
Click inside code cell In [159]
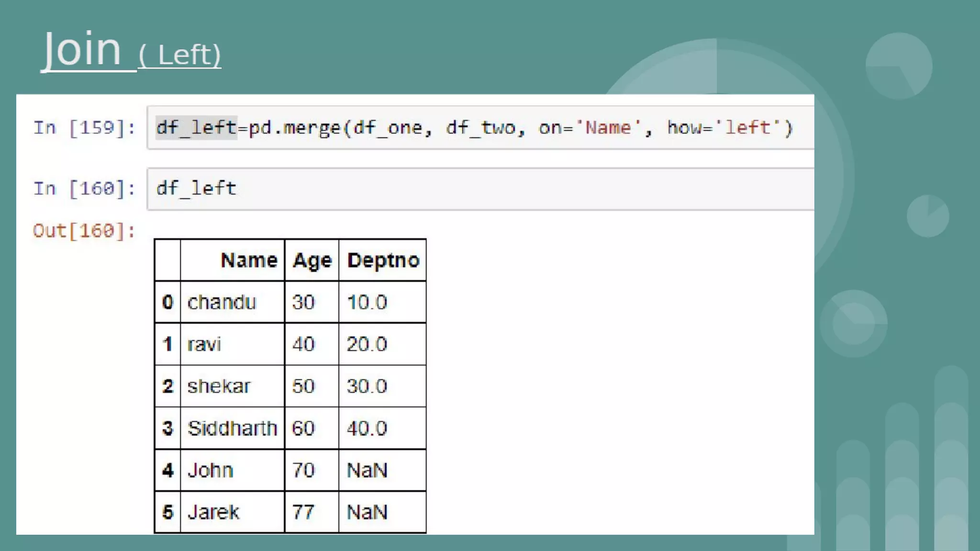(479, 128)
